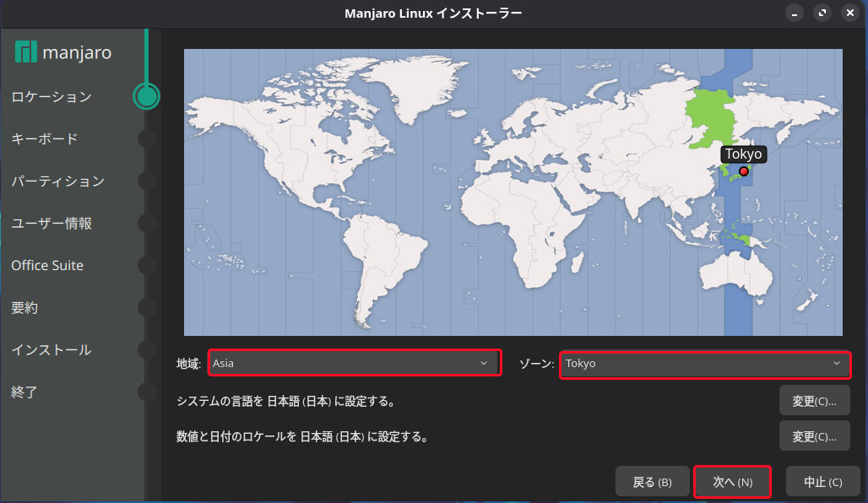
Task: Open the 地域 Asia region dropdown
Action: pos(355,363)
